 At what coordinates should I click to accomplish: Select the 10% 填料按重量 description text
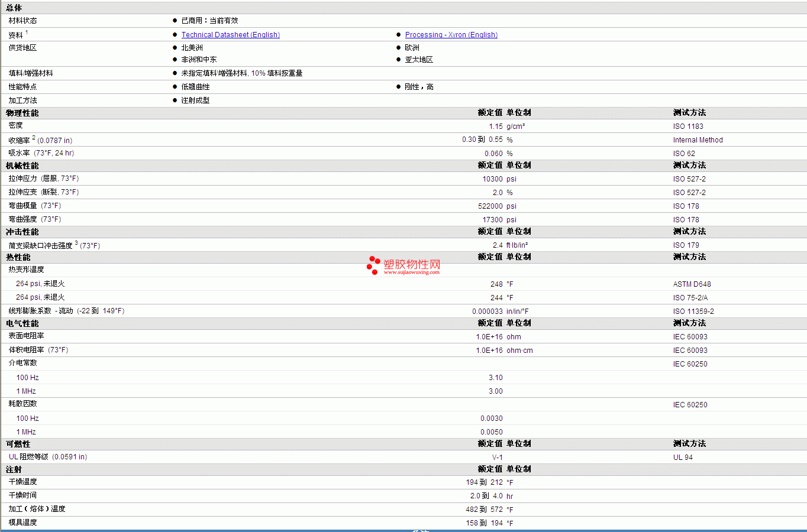[277, 73]
